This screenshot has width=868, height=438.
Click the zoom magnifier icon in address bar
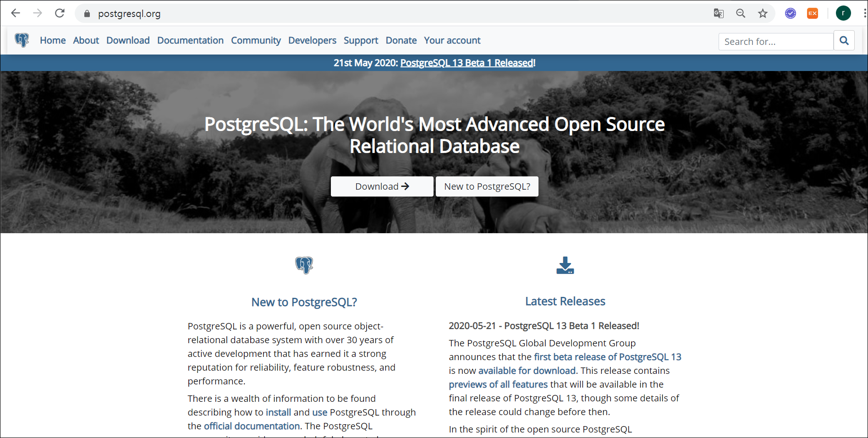tap(741, 13)
